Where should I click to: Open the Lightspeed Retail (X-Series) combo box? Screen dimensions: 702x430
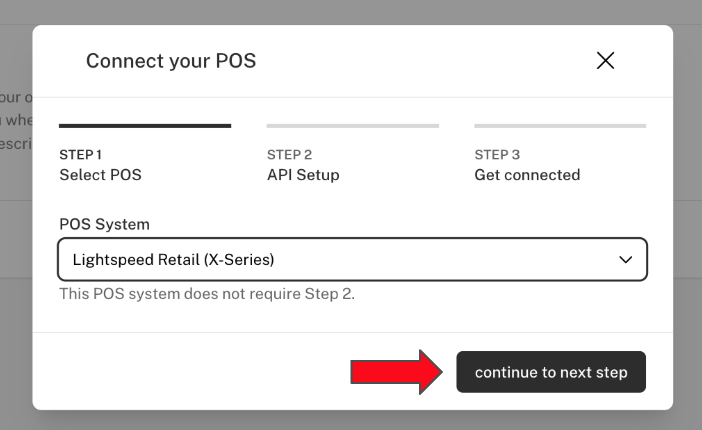point(352,260)
